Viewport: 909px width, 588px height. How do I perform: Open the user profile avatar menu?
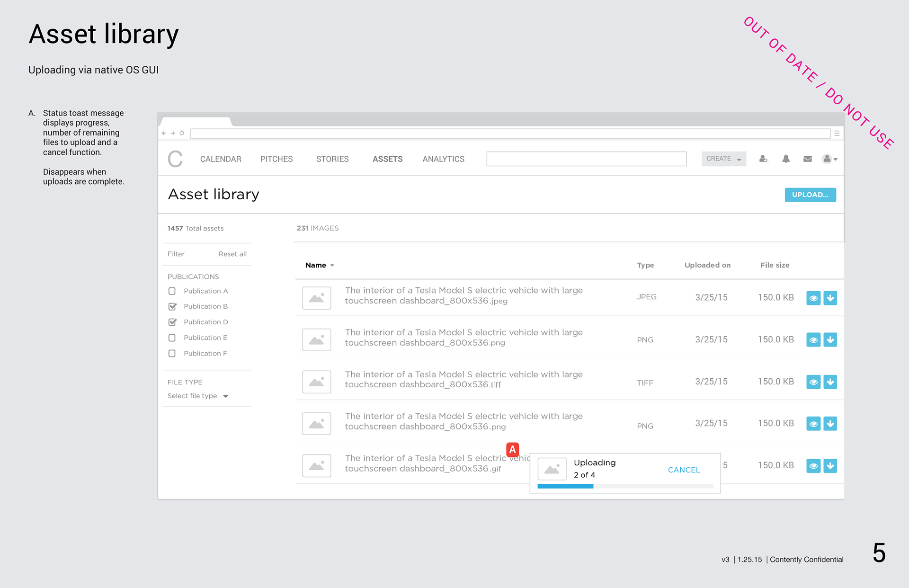point(829,159)
